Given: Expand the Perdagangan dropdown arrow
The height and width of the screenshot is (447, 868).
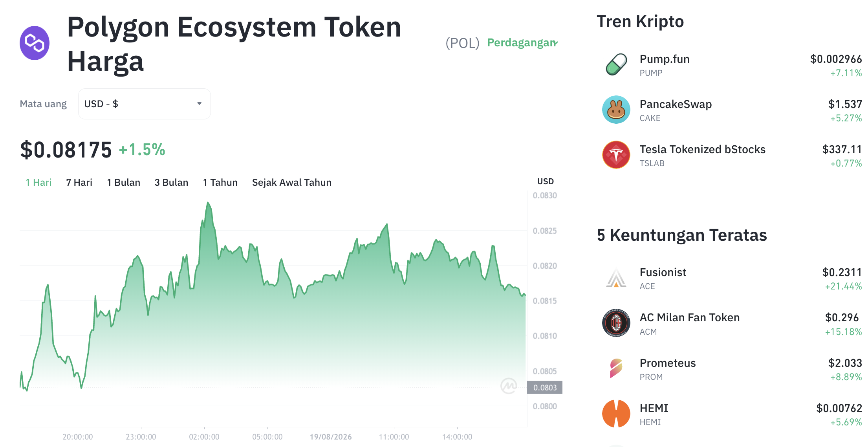Looking at the screenshot, I should tap(555, 43).
